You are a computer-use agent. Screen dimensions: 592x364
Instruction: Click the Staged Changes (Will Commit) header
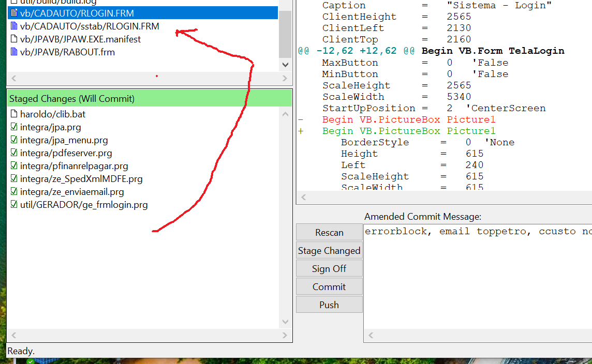coord(150,98)
